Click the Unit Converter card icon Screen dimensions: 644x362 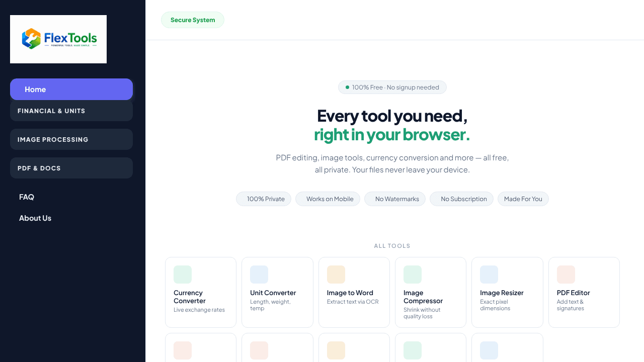click(x=259, y=275)
